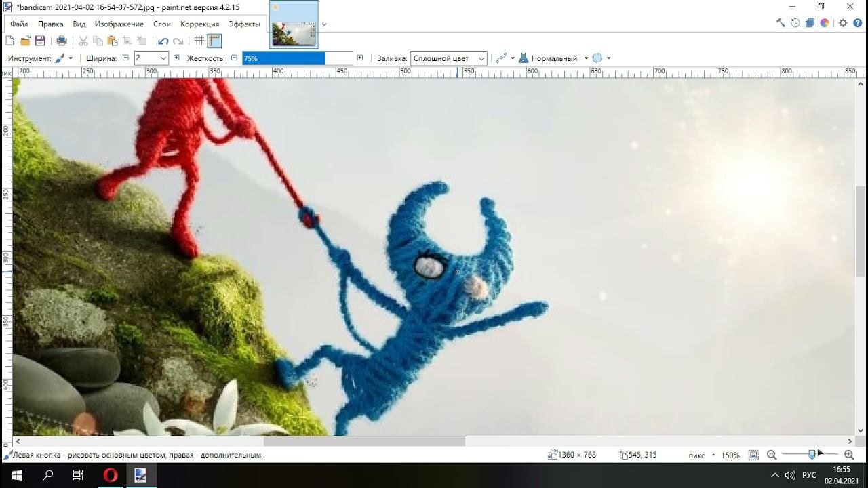Open the Файл menu
The height and width of the screenshot is (488, 868).
tap(19, 24)
